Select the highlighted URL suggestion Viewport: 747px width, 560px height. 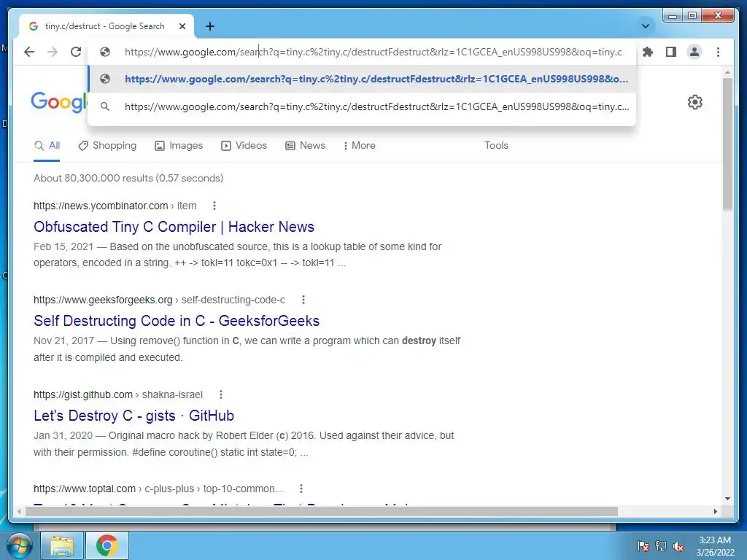pyautogui.click(x=362, y=79)
